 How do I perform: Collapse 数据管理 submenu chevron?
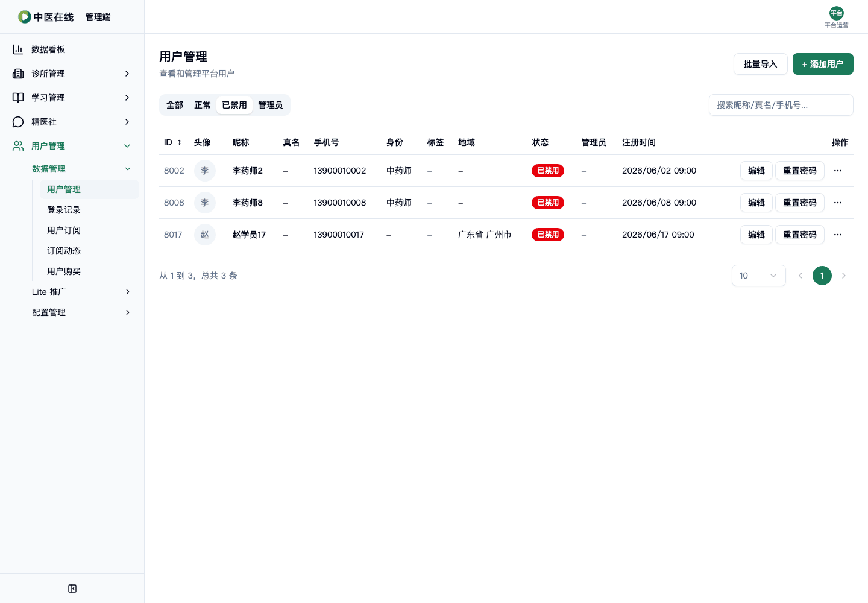point(128,169)
